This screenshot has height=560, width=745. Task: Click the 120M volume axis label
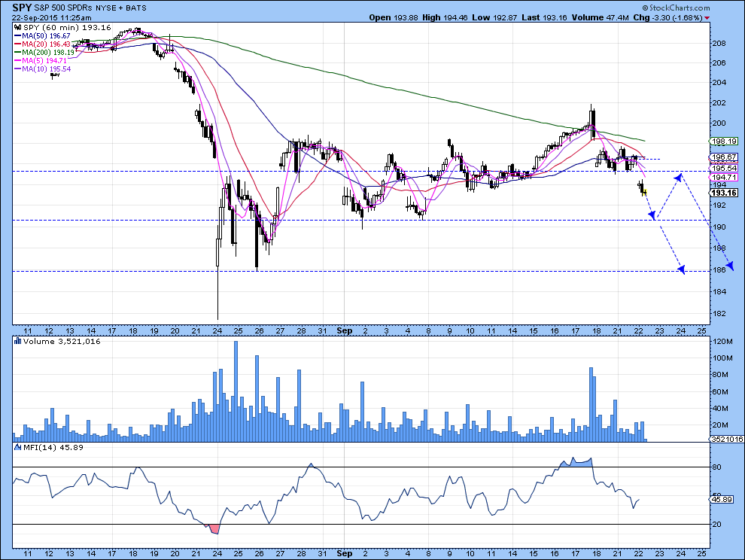point(722,342)
